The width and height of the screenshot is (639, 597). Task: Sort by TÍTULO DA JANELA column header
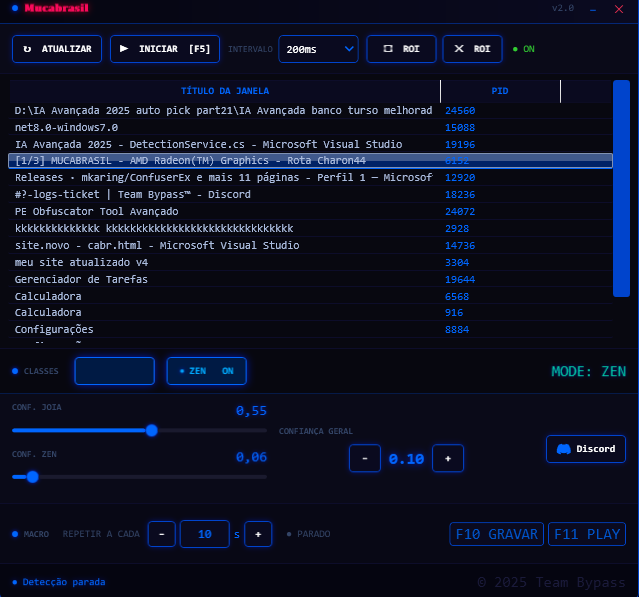coord(225,91)
